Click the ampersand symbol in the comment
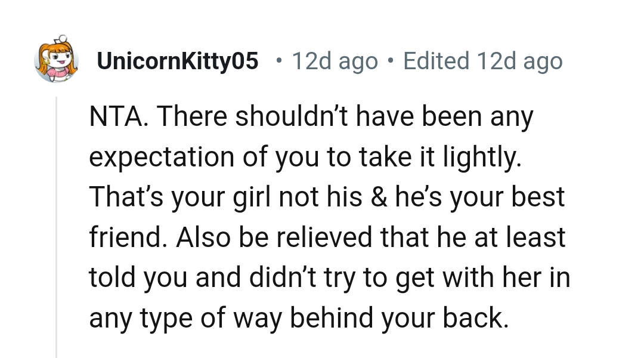This screenshot has width=644, height=358. [378, 197]
